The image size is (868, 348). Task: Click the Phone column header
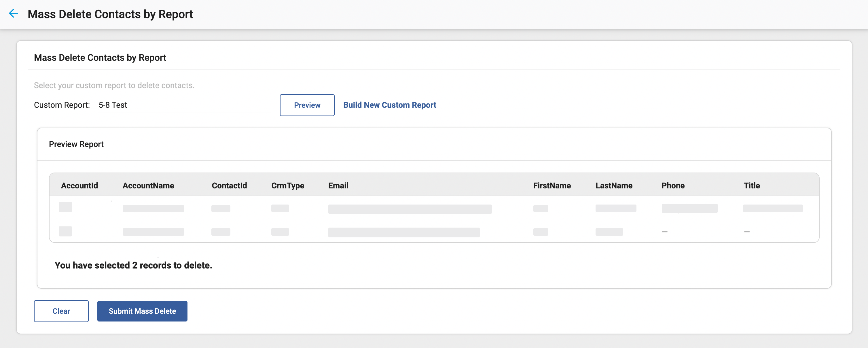point(672,186)
